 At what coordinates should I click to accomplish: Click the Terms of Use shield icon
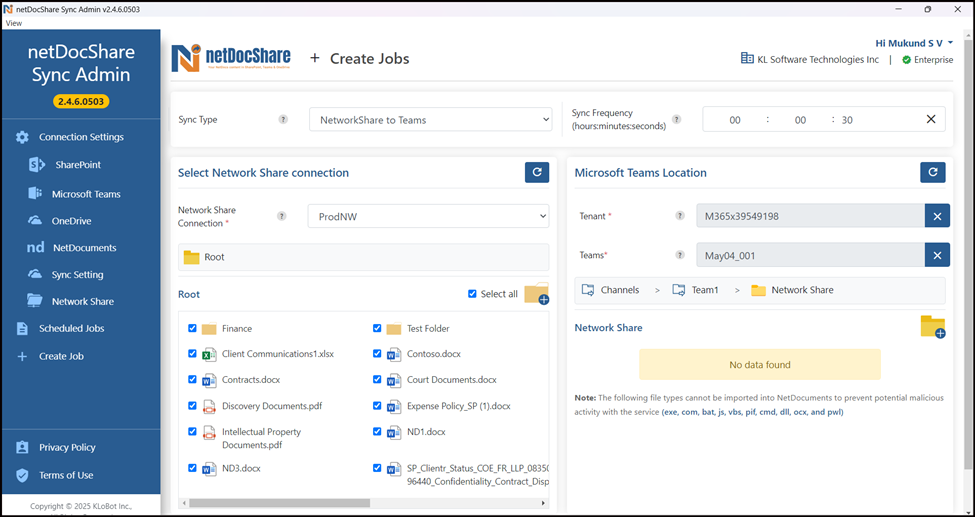pyautogui.click(x=22, y=475)
